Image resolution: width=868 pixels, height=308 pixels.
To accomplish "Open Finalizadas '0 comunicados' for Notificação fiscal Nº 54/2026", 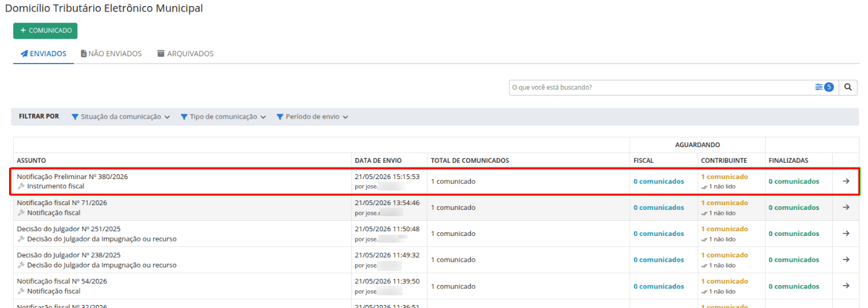I will coord(794,286).
